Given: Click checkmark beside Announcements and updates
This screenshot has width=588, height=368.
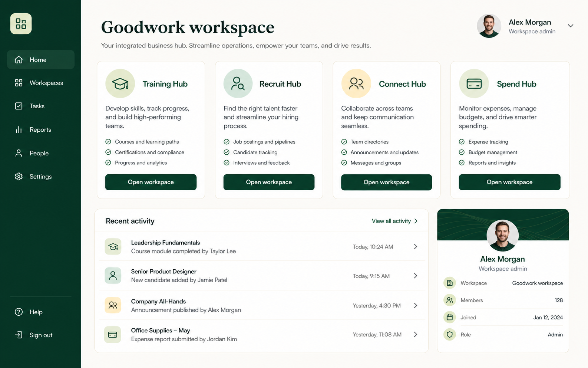Looking at the screenshot, I should tap(344, 152).
